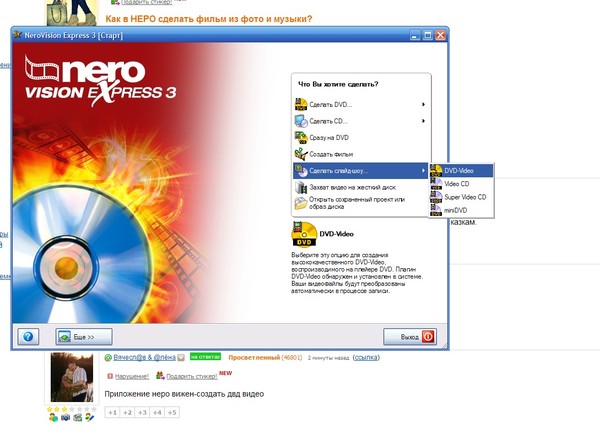Pick DVD-Video in the slideshow submenu
The width and height of the screenshot is (600, 434).
coord(461,171)
